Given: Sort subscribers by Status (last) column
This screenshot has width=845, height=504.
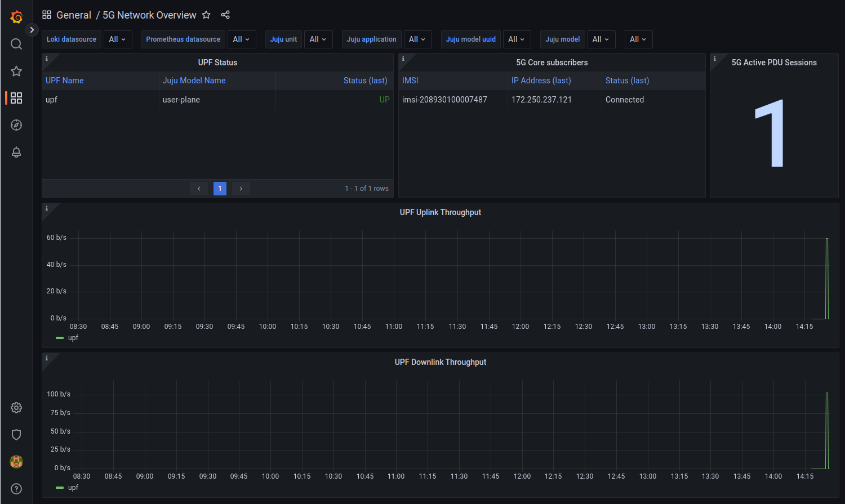Looking at the screenshot, I should (x=628, y=81).
